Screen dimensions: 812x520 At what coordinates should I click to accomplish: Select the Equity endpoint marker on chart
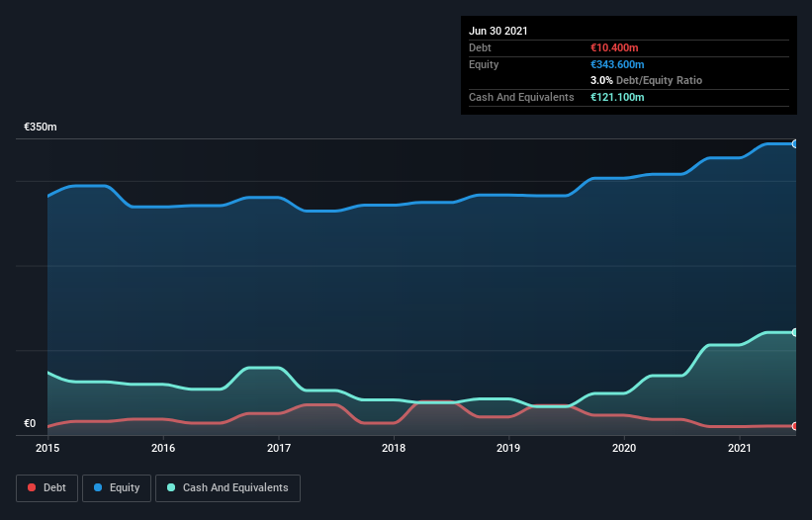(795, 144)
